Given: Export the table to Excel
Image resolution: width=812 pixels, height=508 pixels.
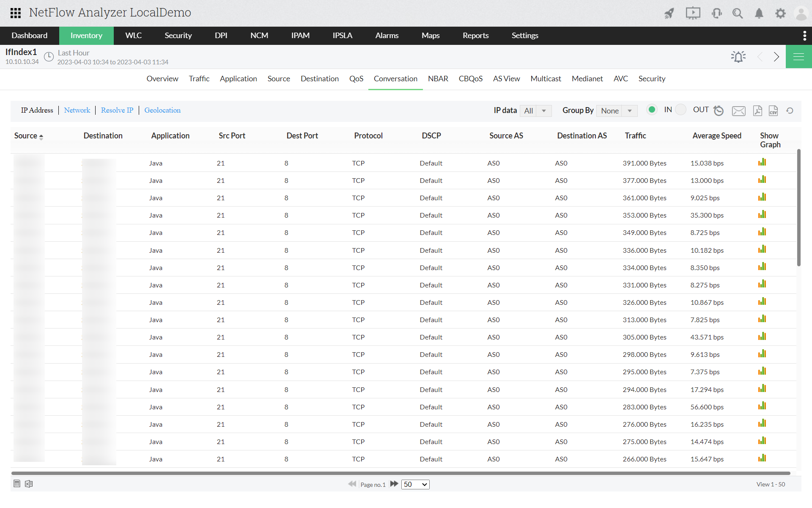Looking at the screenshot, I should coord(28,484).
